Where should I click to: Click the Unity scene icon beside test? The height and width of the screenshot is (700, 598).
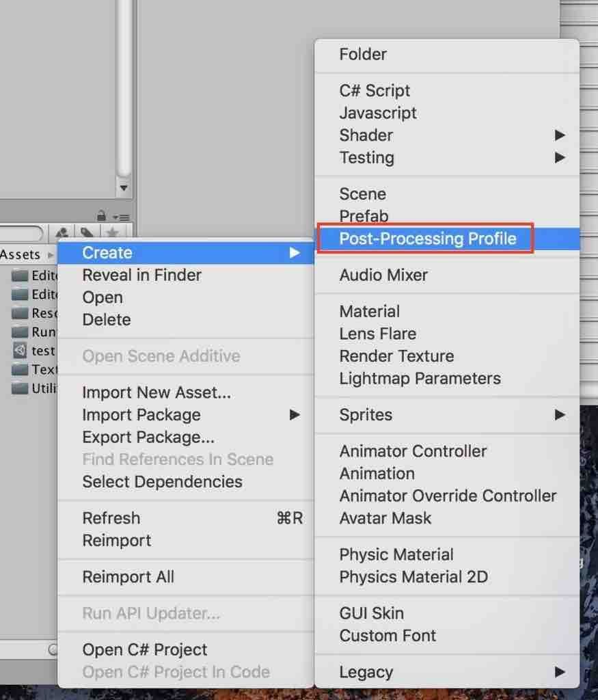(20, 351)
